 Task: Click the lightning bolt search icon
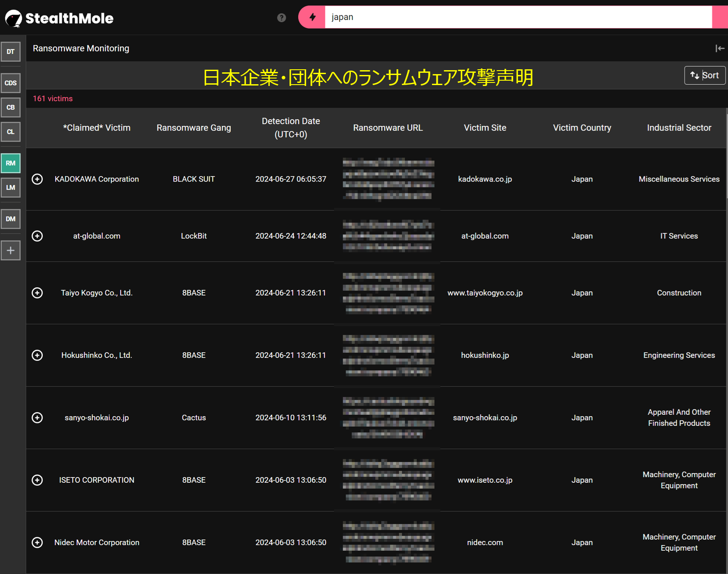[312, 17]
